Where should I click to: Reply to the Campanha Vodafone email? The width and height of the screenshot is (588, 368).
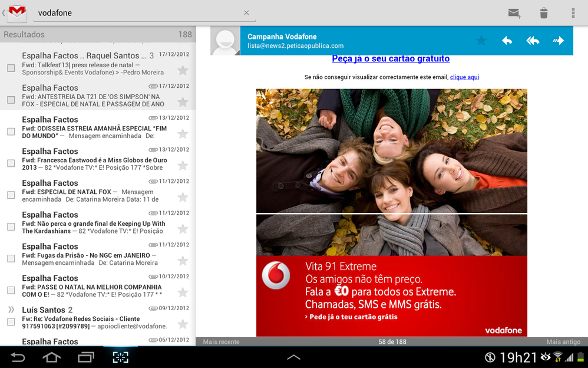507,41
